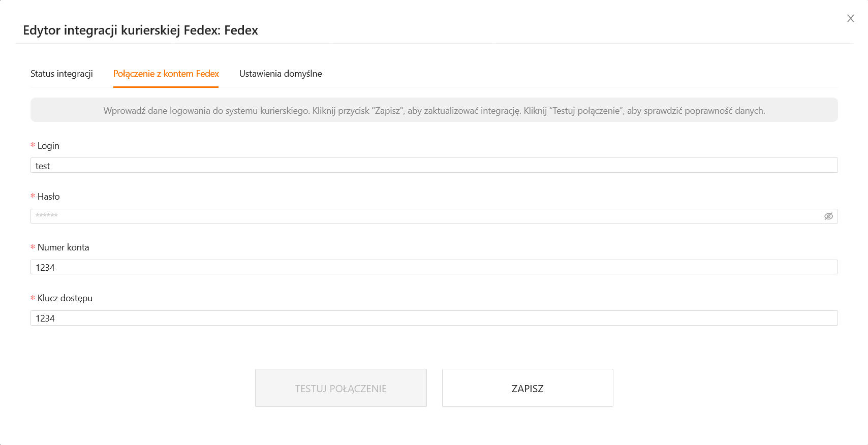Save the integration with Zapisz button
Screen dimensions: 868x445
pos(527,388)
